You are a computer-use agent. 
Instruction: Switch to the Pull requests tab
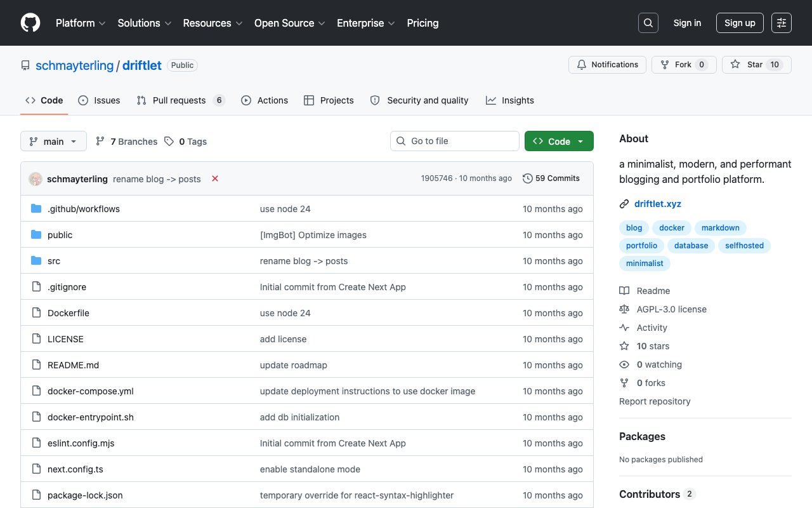[181, 100]
